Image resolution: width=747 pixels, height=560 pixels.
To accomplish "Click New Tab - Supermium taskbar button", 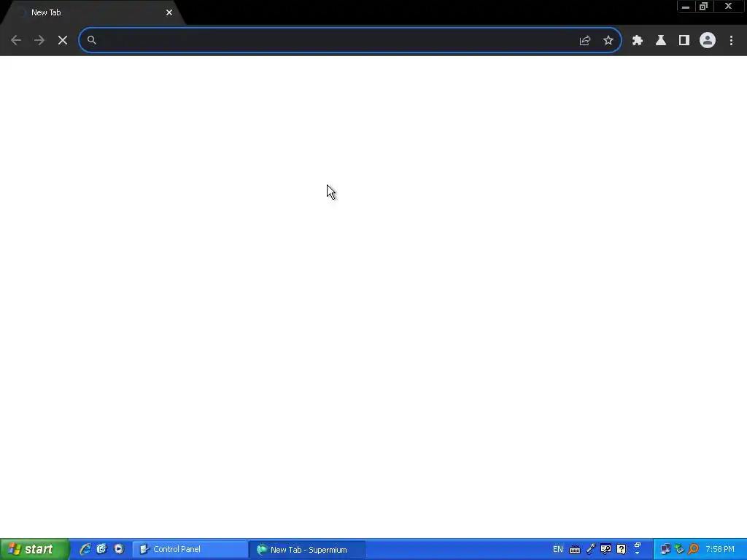I will [308, 550].
